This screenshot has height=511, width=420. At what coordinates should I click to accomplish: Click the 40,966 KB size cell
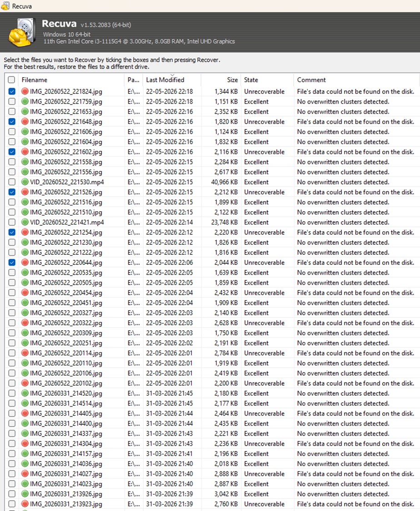(x=225, y=182)
